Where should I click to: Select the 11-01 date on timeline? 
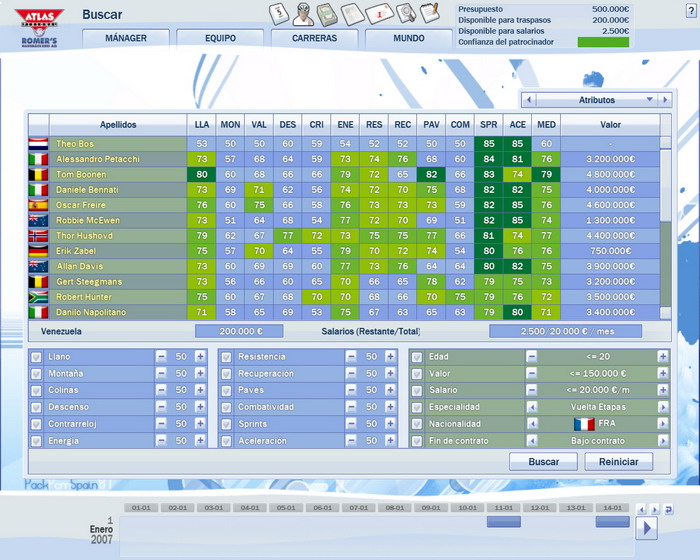504,508
